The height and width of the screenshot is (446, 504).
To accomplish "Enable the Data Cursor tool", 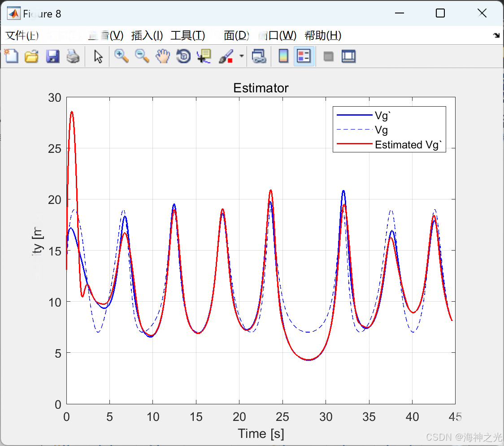I will (204, 56).
